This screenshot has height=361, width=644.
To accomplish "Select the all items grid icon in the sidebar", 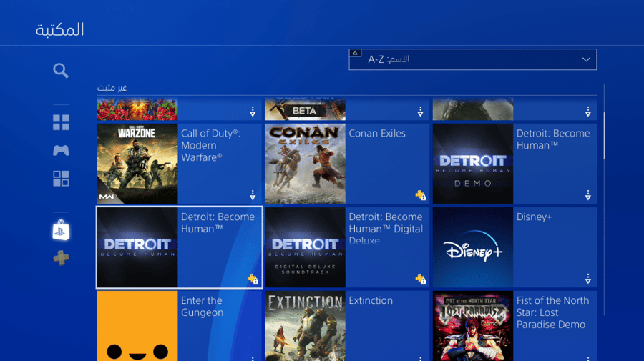I will (x=61, y=122).
